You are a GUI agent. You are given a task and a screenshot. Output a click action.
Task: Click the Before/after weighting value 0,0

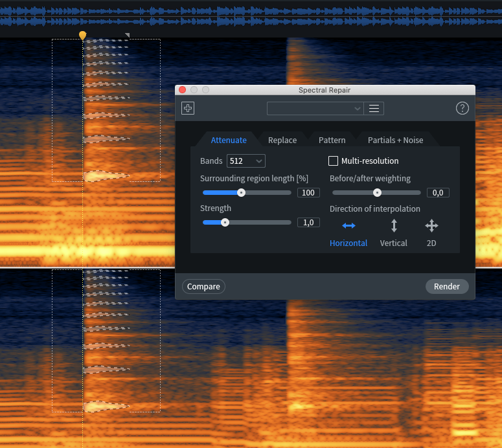(438, 193)
